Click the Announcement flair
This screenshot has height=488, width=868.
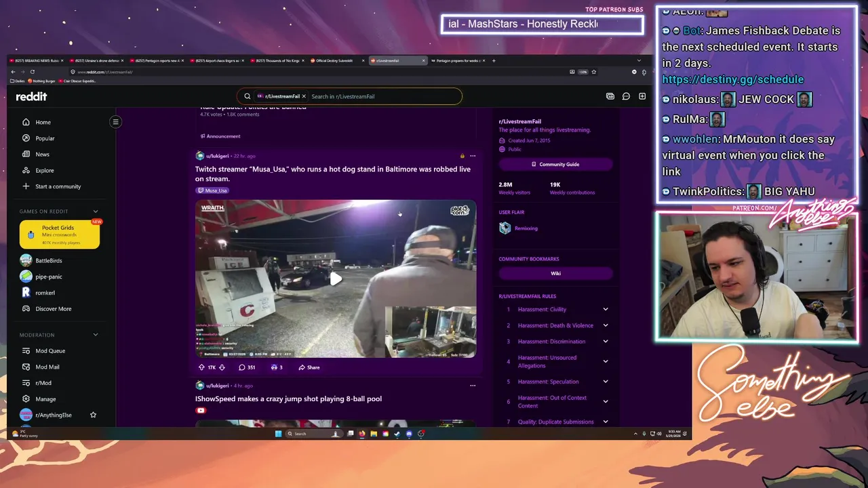click(x=220, y=136)
